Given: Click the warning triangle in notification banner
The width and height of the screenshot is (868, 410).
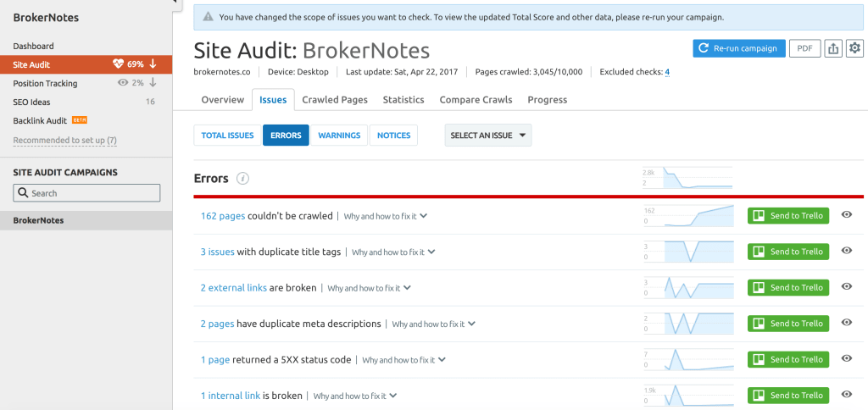Looking at the screenshot, I should pos(209,17).
